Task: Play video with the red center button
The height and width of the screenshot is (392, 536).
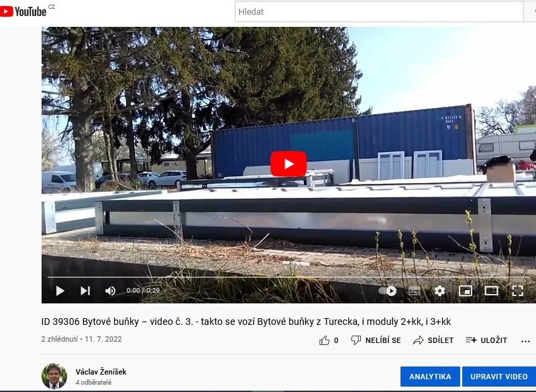Action: tap(288, 164)
